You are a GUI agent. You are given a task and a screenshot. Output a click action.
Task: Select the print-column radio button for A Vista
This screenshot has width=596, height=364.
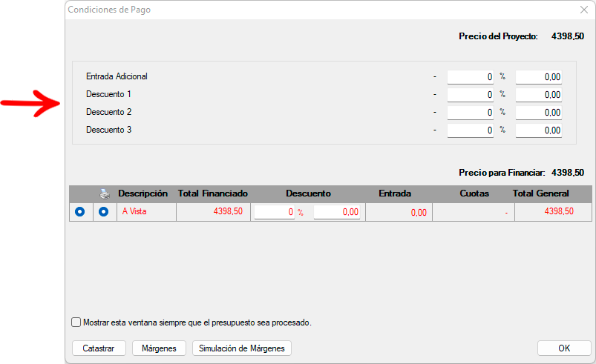point(103,212)
